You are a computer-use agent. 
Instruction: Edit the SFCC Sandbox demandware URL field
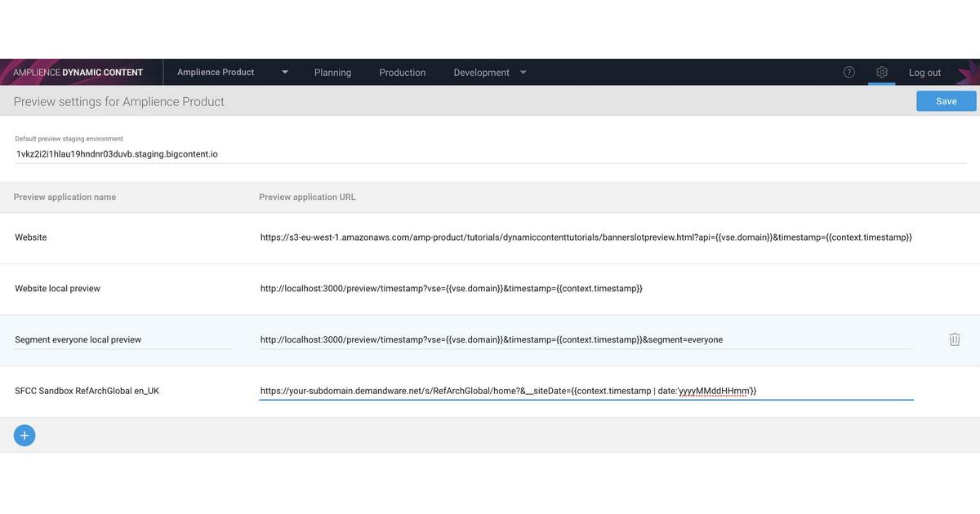pos(586,391)
